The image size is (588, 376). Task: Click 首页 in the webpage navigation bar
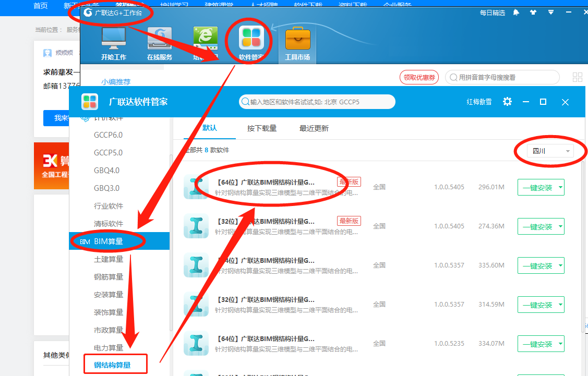coord(41,5)
